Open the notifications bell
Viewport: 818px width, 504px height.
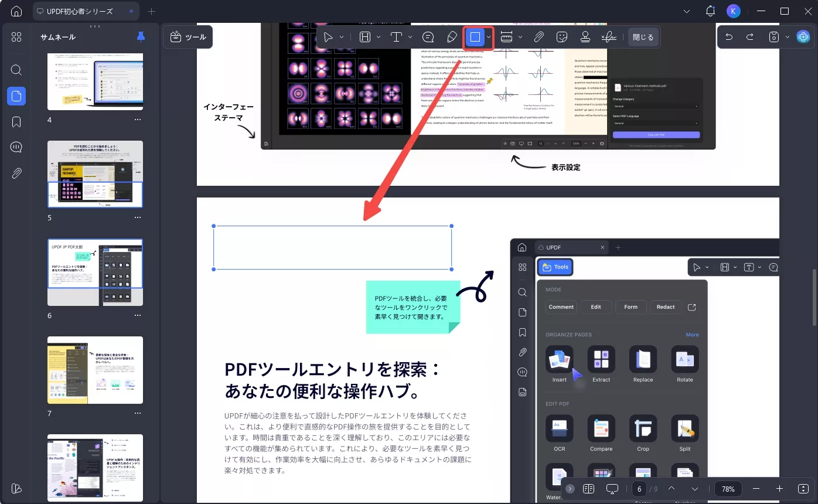click(710, 11)
